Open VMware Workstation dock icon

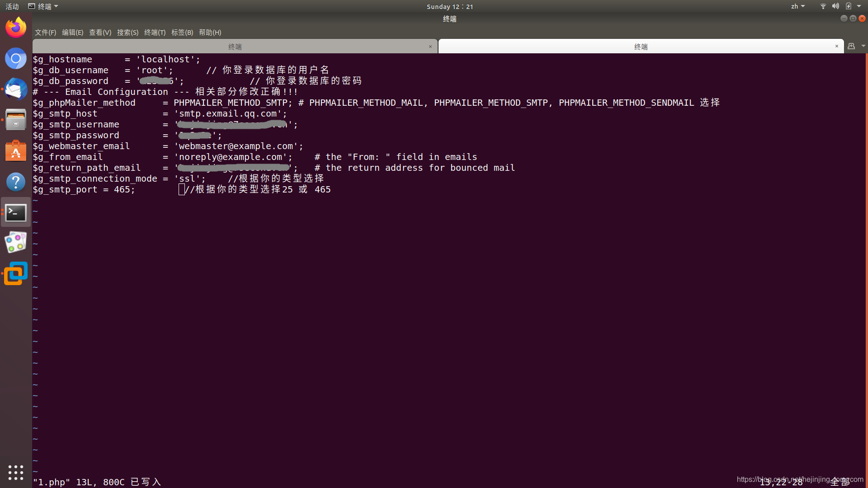tap(16, 274)
